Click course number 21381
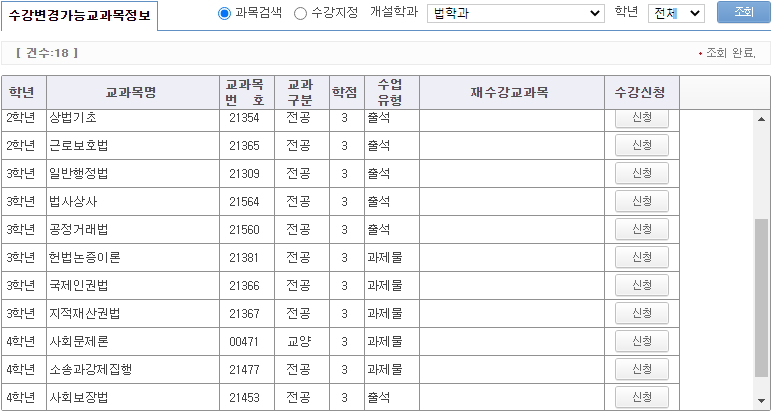Image resolution: width=772 pixels, height=413 pixels. click(x=244, y=257)
